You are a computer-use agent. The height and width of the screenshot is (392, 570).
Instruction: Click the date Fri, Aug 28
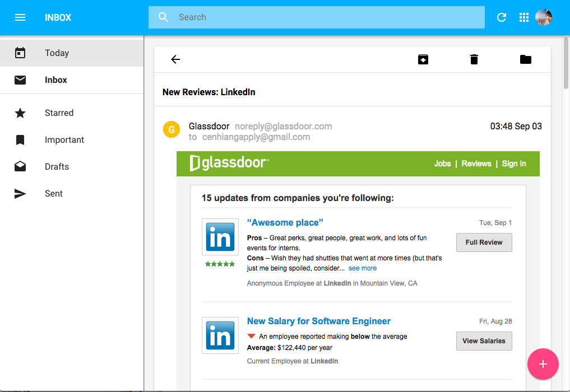495,321
